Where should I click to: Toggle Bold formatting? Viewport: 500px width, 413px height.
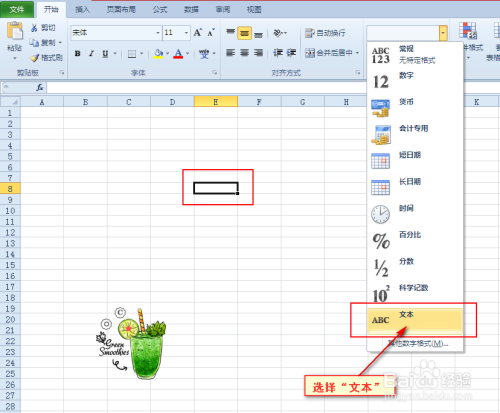point(77,53)
